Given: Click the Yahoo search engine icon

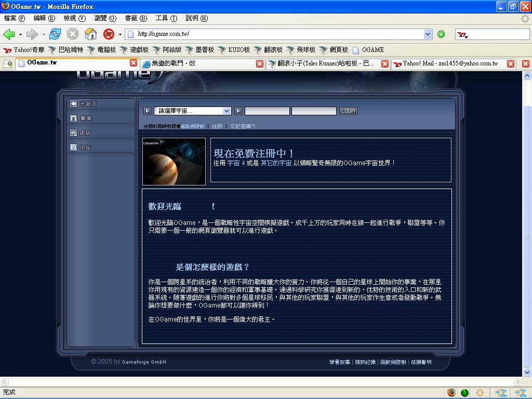Looking at the screenshot, I should click(462, 34).
